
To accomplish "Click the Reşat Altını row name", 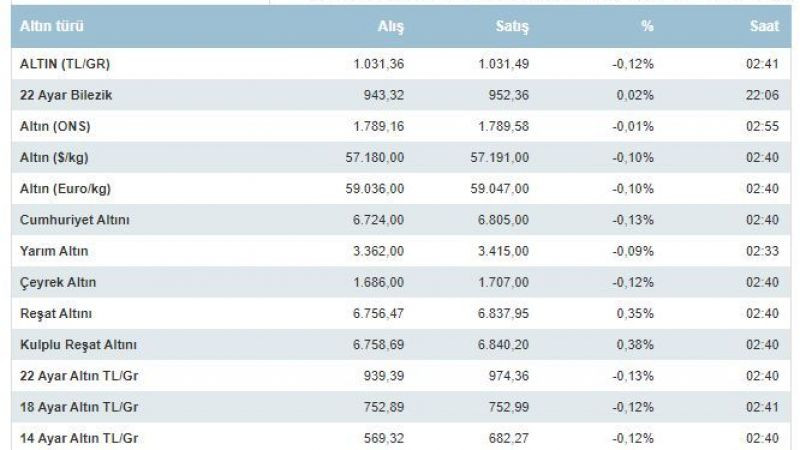I will point(56,313).
